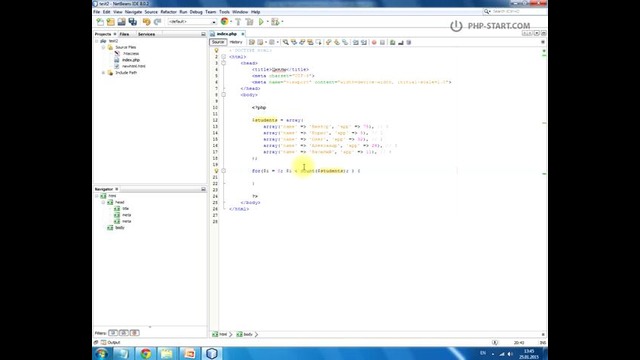Screen dimensions: 640x360
Task: Click the Search input field top right
Action: click(x=515, y=11)
